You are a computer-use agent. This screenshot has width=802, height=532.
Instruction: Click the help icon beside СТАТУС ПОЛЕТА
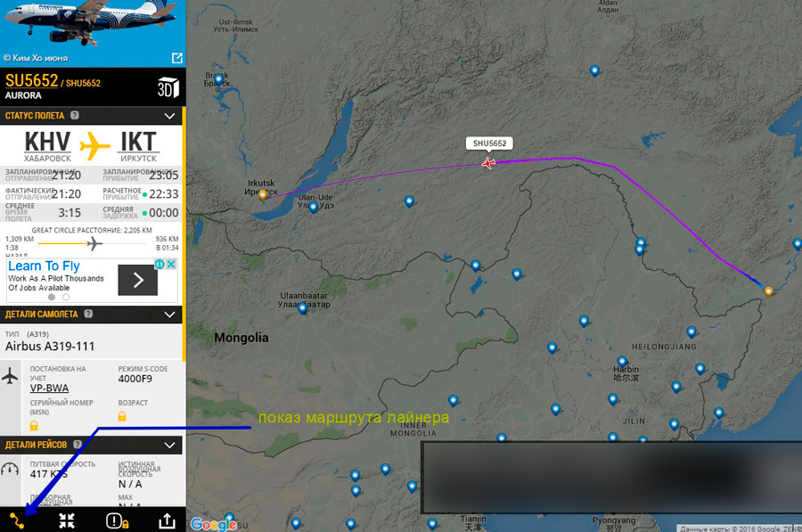point(75,115)
